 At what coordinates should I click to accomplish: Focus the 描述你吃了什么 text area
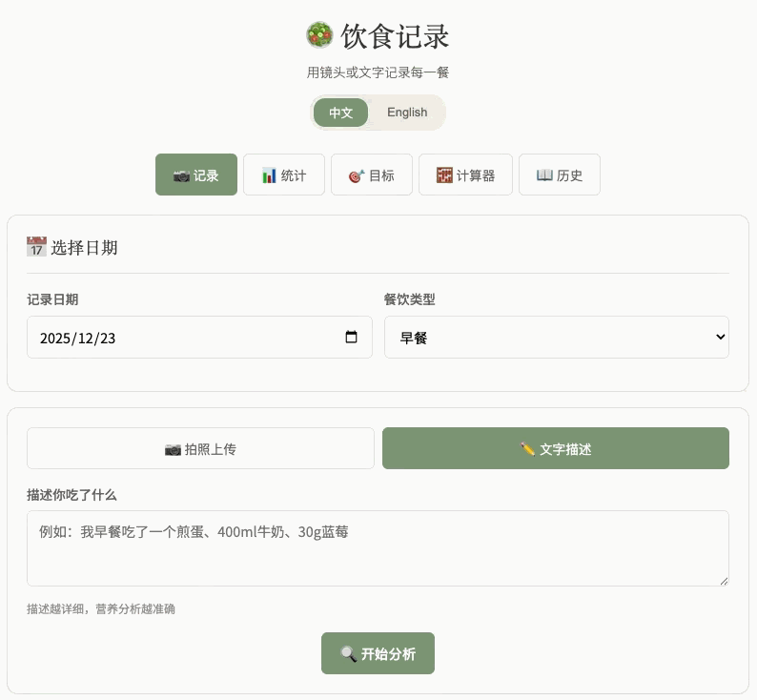(378, 548)
